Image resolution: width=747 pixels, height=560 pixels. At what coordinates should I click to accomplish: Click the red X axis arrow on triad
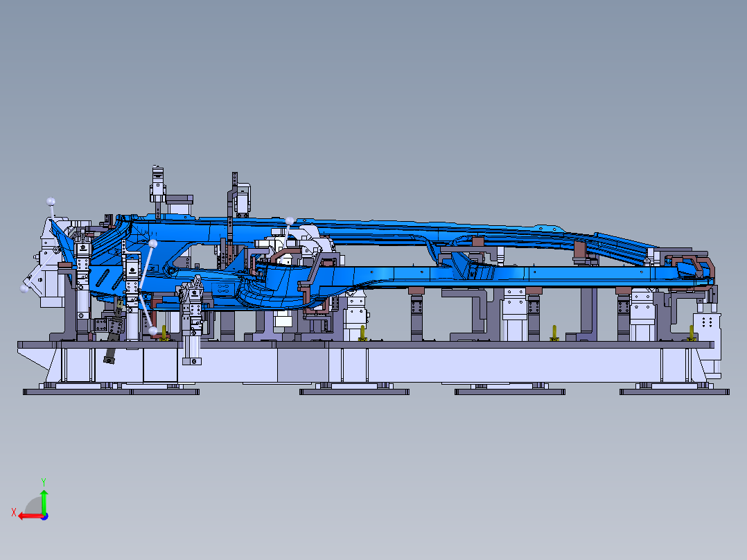(30, 516)
